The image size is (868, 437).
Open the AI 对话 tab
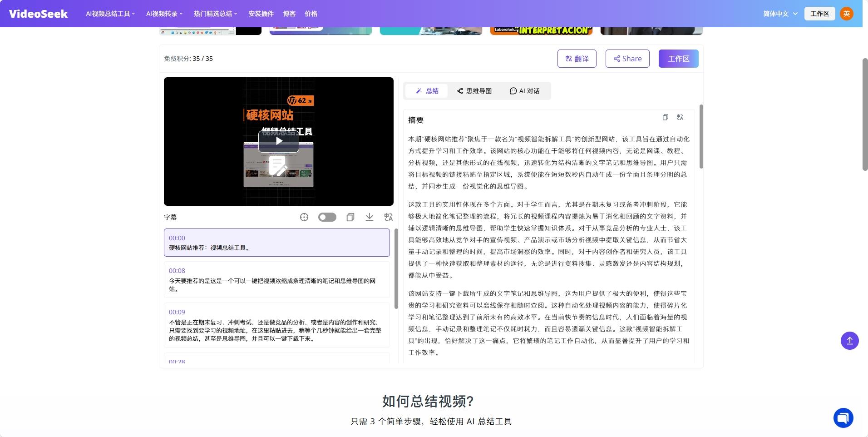[524, 90]
